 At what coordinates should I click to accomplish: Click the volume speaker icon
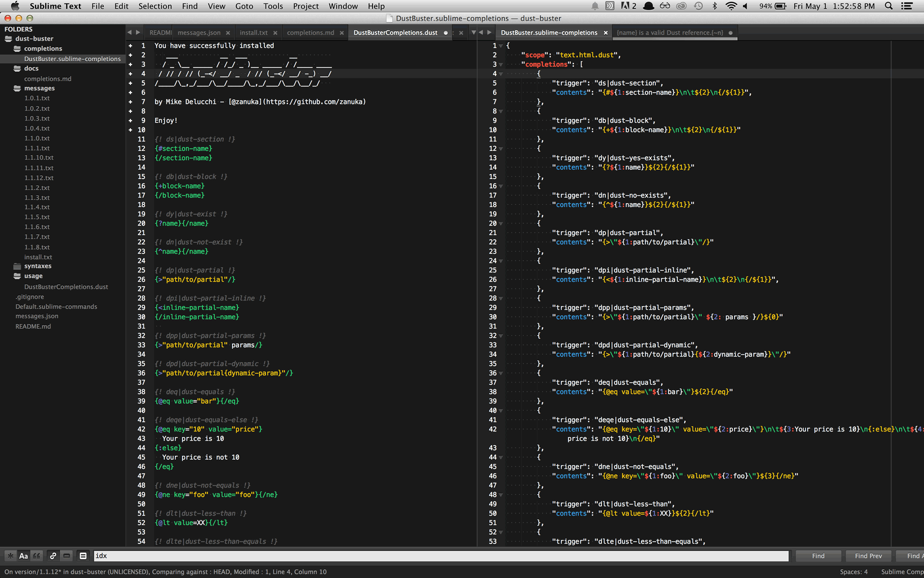(x=746, y=6)
